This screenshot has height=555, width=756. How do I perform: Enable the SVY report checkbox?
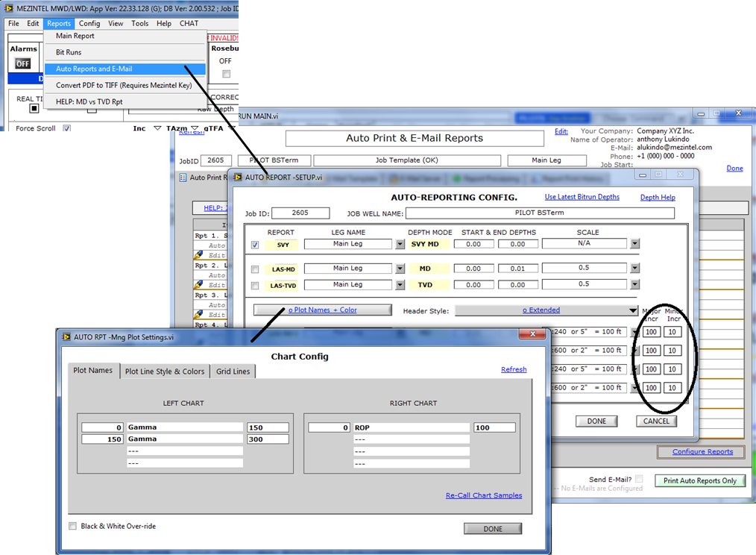[255, 245]
